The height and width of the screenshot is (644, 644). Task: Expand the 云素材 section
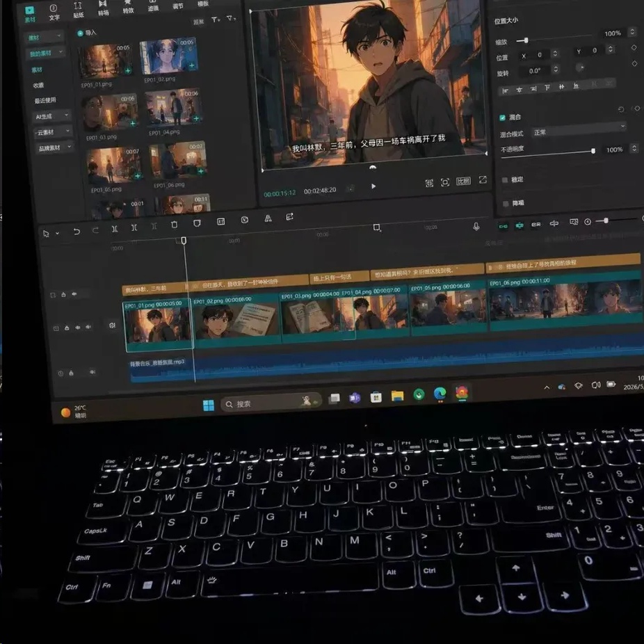coord(54,132)
